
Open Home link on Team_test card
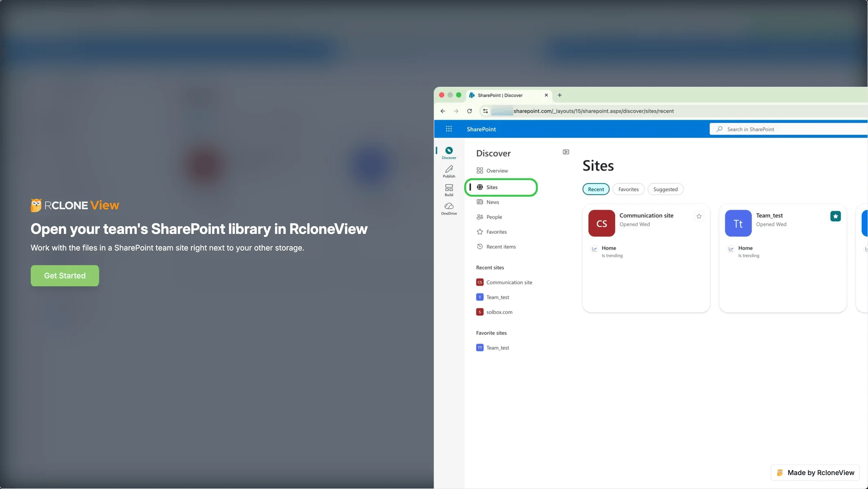click(745, 248)
